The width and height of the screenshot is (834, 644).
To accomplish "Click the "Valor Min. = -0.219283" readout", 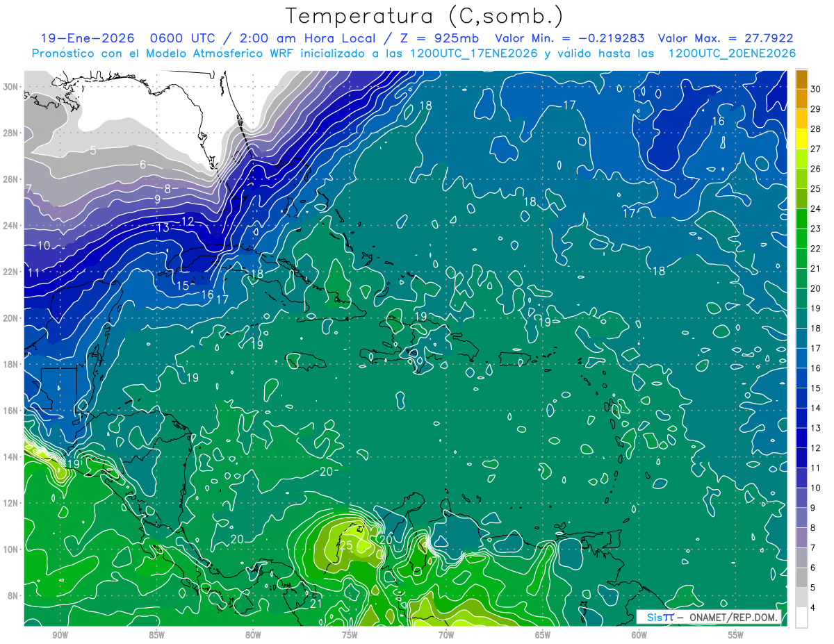I will [x=569, y=39].
